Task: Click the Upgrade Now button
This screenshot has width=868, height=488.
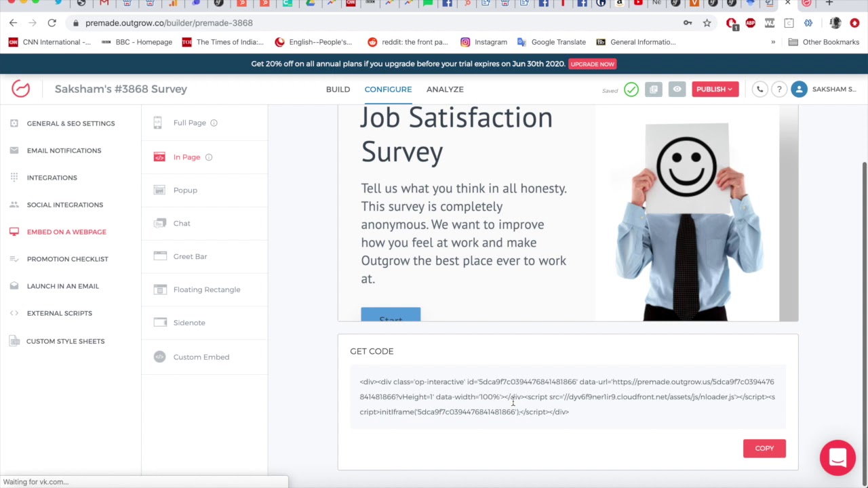Action: point(592,64)
